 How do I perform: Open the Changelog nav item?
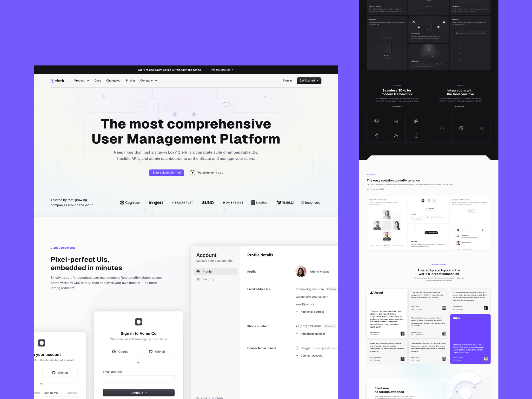[x=113, y=81]
